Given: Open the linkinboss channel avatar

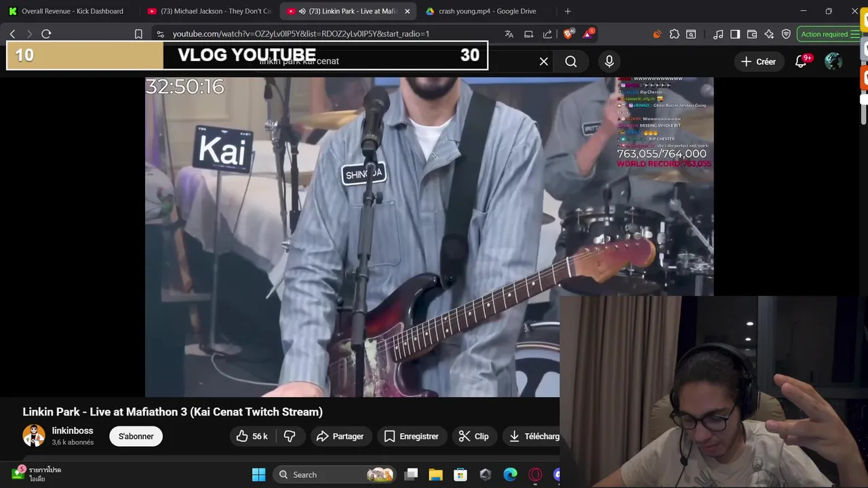Looking at the screenshot, I should (34, 435).
